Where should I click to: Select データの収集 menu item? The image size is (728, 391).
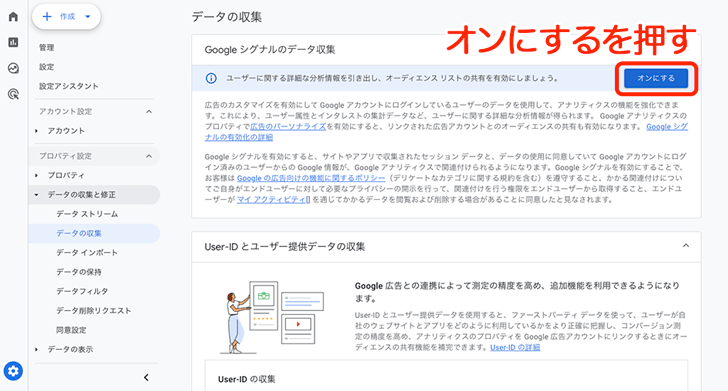point(95,233)
